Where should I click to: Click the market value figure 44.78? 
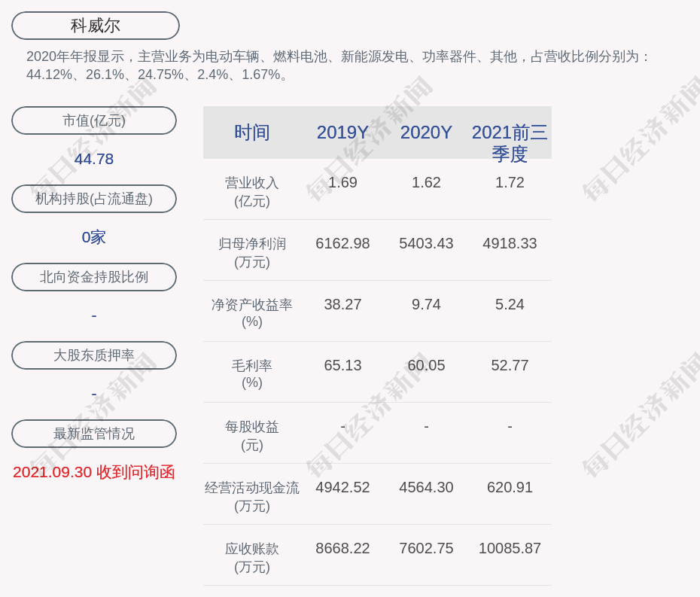(94, 159)
